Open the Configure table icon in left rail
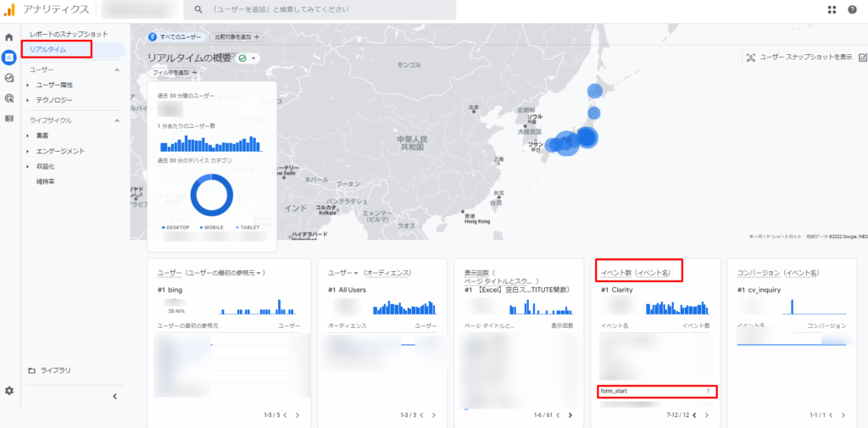 (x=8, y=119)
